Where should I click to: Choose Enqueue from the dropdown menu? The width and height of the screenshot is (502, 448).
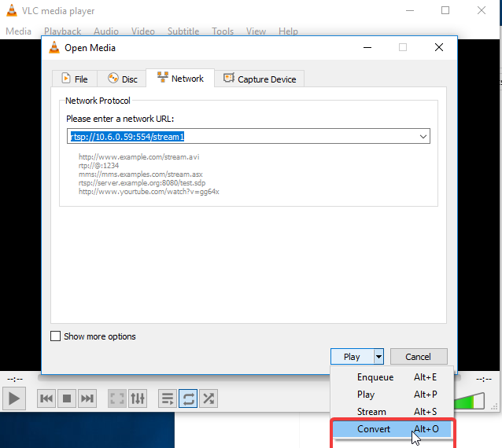tap(392, 377)
